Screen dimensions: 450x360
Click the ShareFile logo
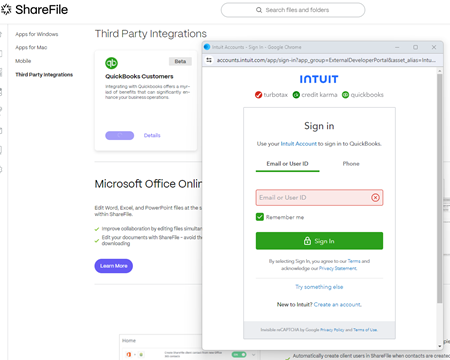(34, 10)
